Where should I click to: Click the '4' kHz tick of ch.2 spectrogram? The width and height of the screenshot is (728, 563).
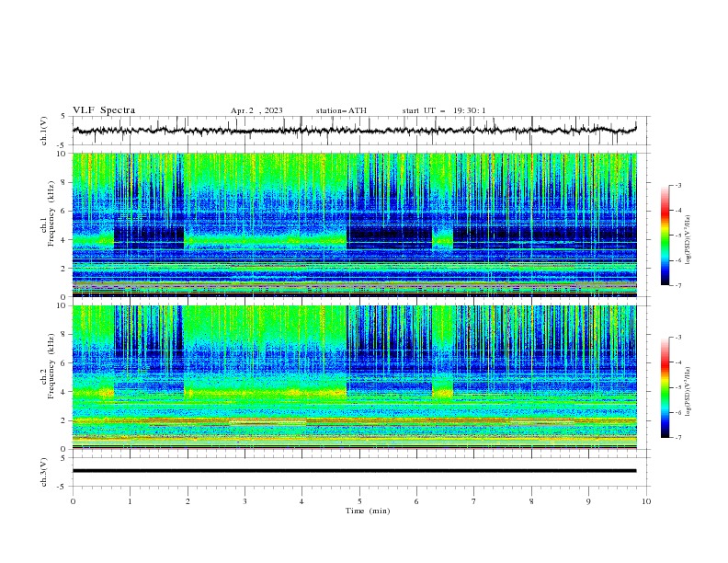tap(65, 392)
